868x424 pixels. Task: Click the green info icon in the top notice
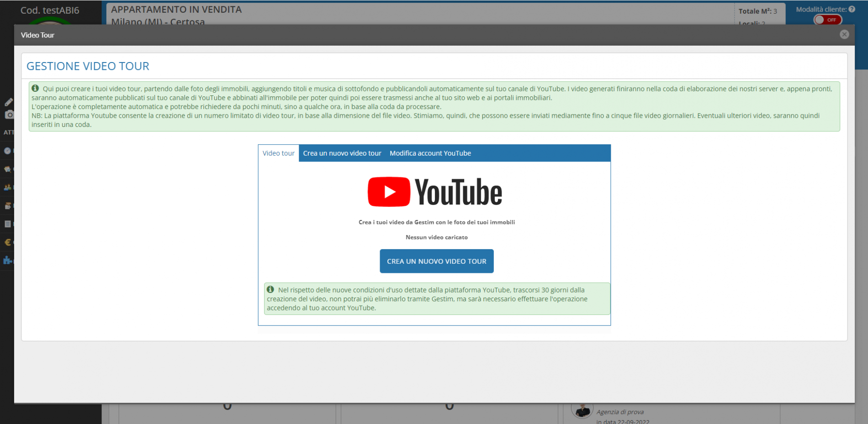click(x=35, y=88)
